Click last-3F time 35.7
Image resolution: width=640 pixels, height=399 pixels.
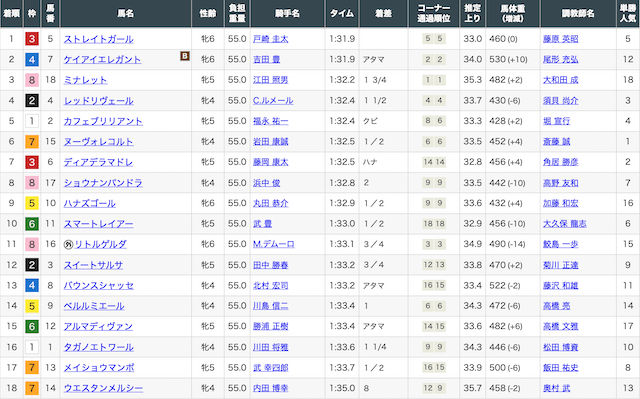[473, 388]
